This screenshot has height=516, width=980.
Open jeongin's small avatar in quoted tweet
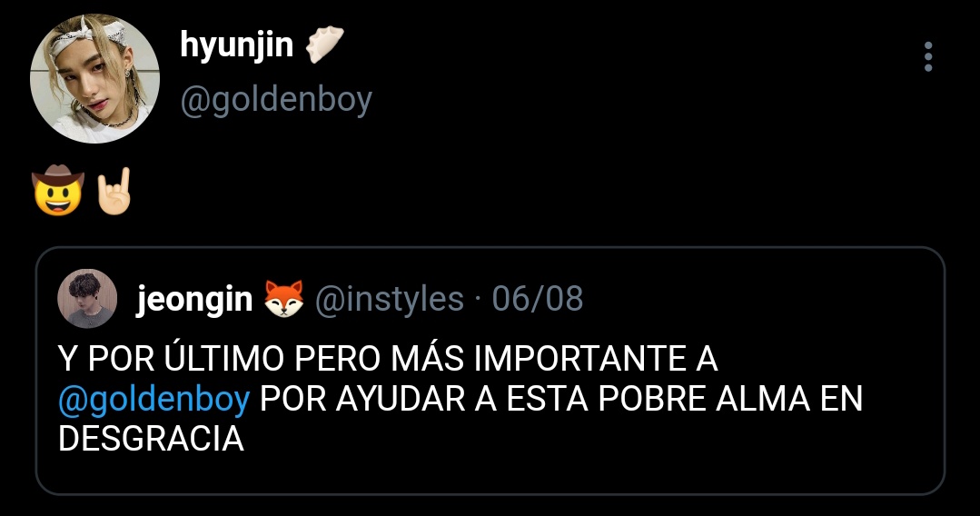pos(87,298)
